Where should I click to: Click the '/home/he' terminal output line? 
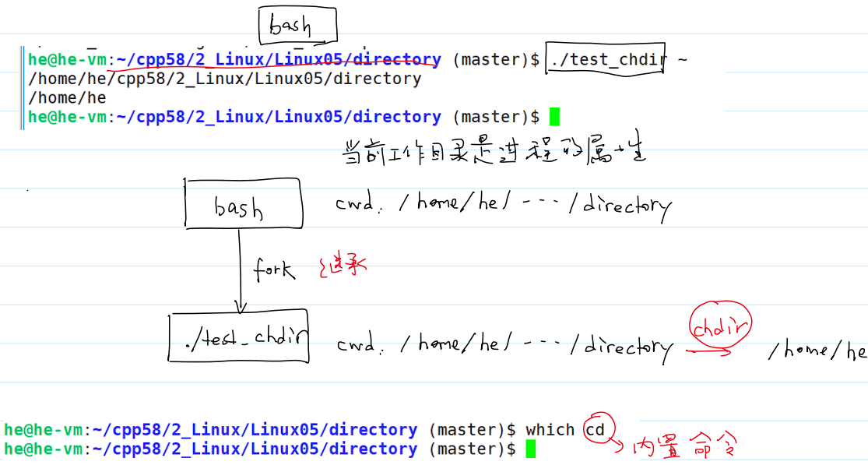[x=67, y=98]
